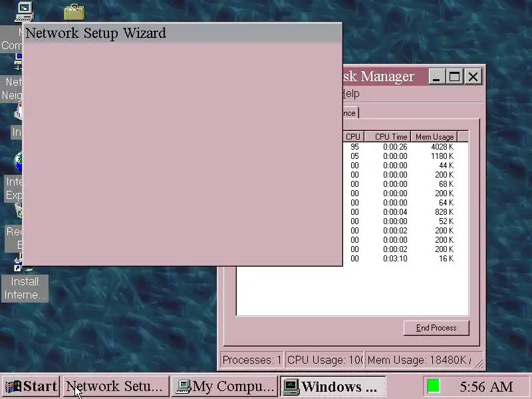The height and width of the screenshot is (399, 532).
Task: Open the My Briefcase desktop icon
Action: (74, 12)
